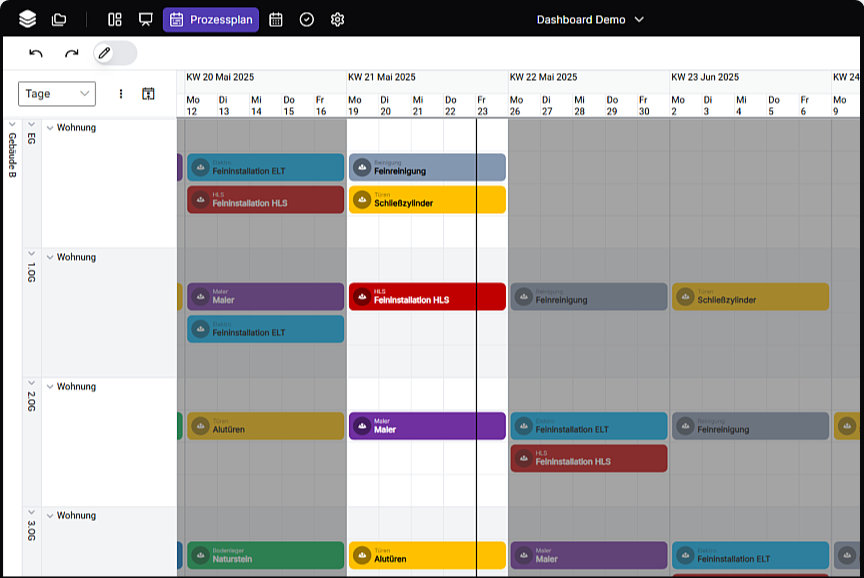Collapse the 1.OG floor row

pyautogui.click(x=31, y=256)
